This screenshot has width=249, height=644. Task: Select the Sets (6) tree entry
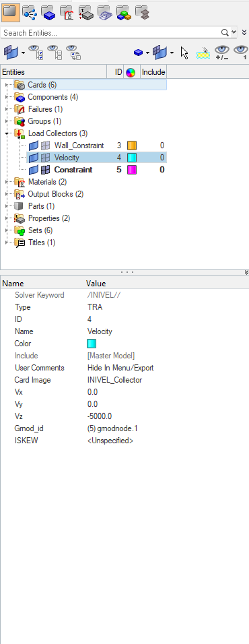pyautogui.click(x=40, y=230)
